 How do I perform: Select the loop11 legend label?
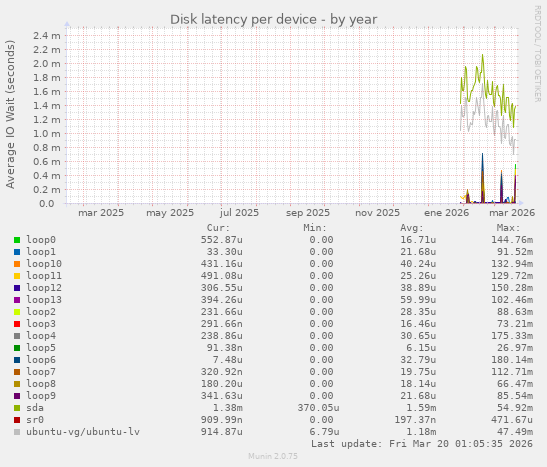[x=44, y=276]
